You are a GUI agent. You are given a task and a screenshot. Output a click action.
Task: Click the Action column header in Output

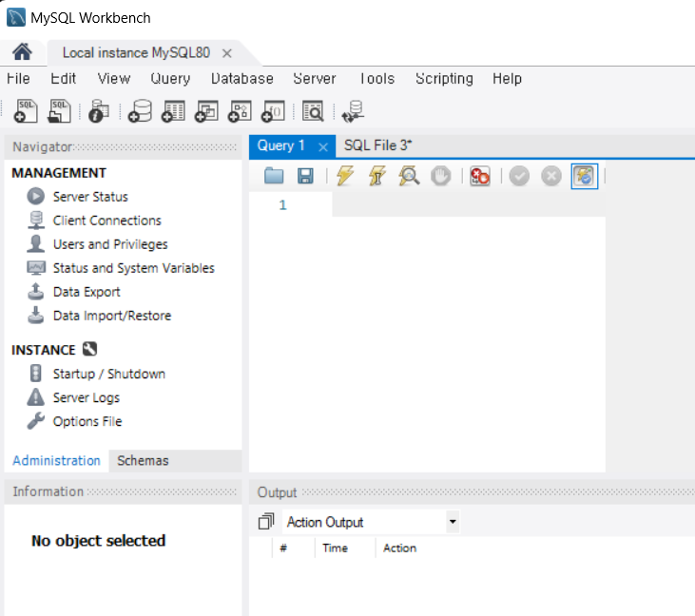tap(399, 549)
